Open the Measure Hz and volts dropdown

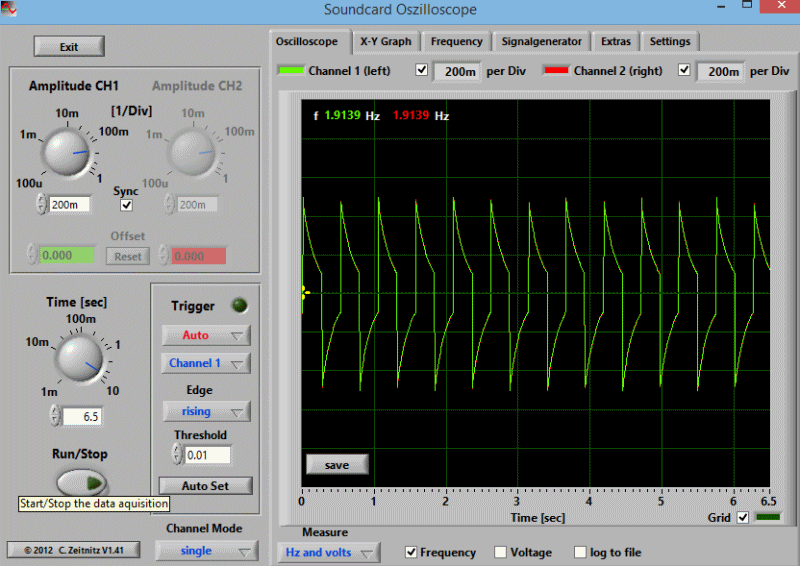329,552
